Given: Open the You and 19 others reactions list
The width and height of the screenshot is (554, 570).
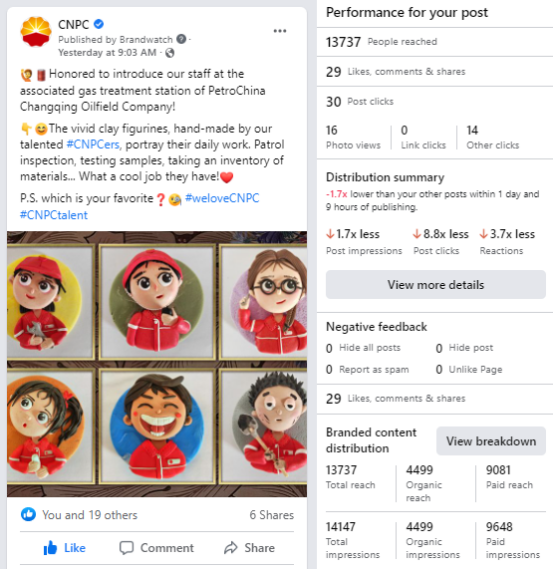Looking at the screenshot, I should click(x=90, y=515).
